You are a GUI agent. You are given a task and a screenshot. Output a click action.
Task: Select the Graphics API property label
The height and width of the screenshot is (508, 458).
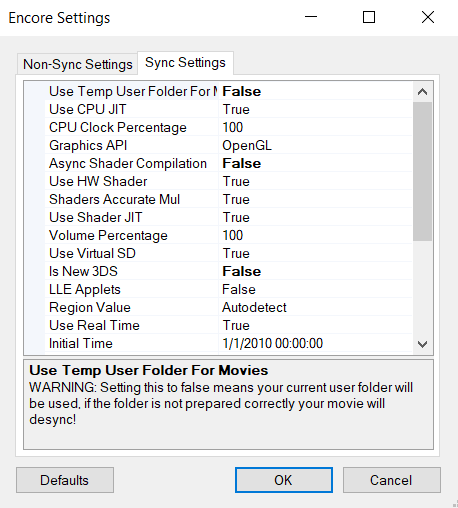[x=88, y=145]
